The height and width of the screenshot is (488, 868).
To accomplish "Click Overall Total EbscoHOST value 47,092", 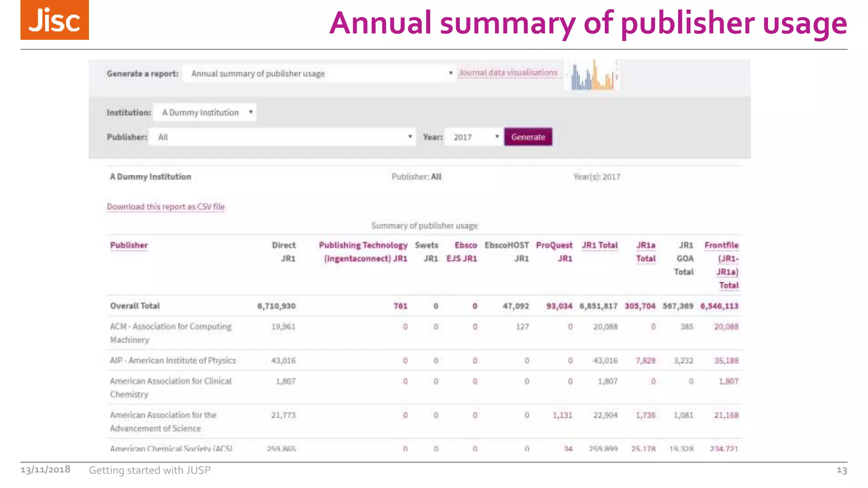I will 516,306.
